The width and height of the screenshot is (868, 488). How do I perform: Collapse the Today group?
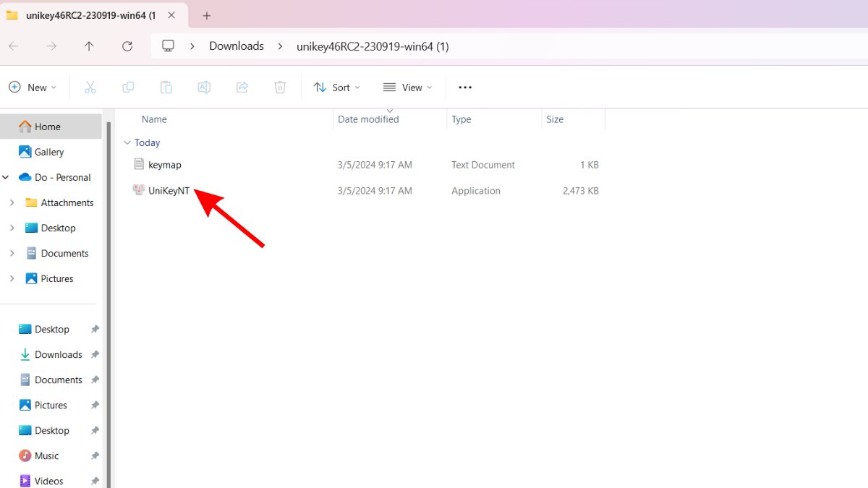tap(127, 142)
